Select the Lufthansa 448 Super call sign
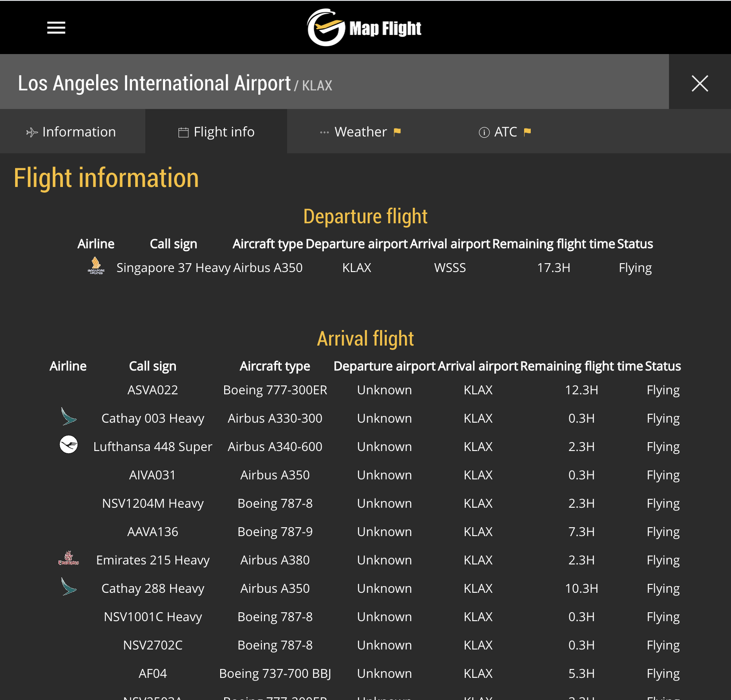731x700 pixels. 153,447
